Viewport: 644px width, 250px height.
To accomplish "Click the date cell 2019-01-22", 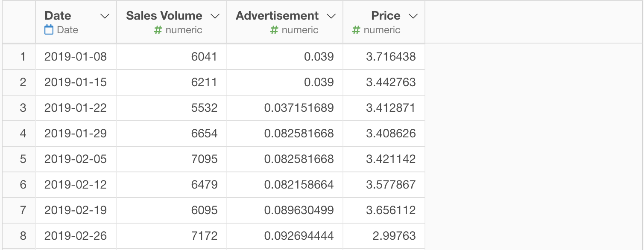I will click(76, 108).
